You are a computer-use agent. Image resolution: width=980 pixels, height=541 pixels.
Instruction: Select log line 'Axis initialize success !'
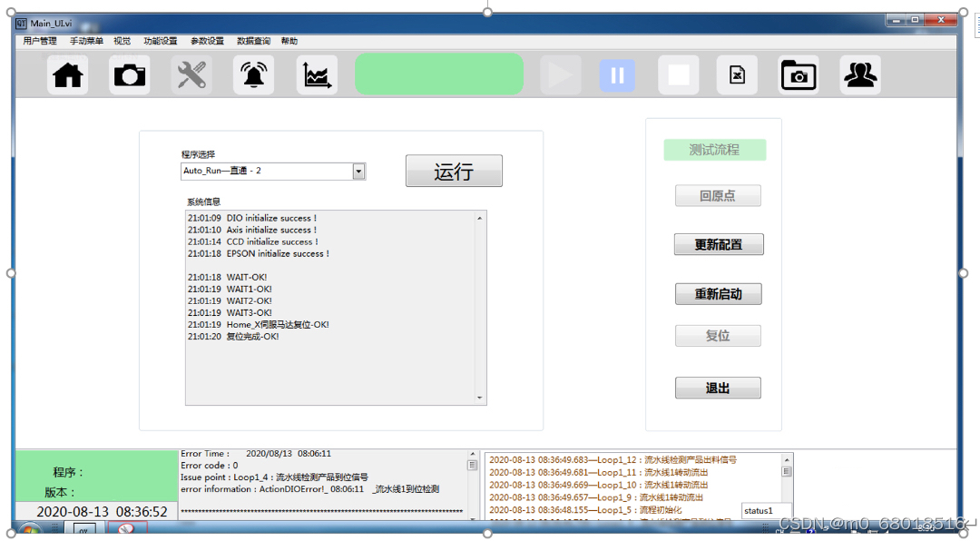[x=252, y=231]
